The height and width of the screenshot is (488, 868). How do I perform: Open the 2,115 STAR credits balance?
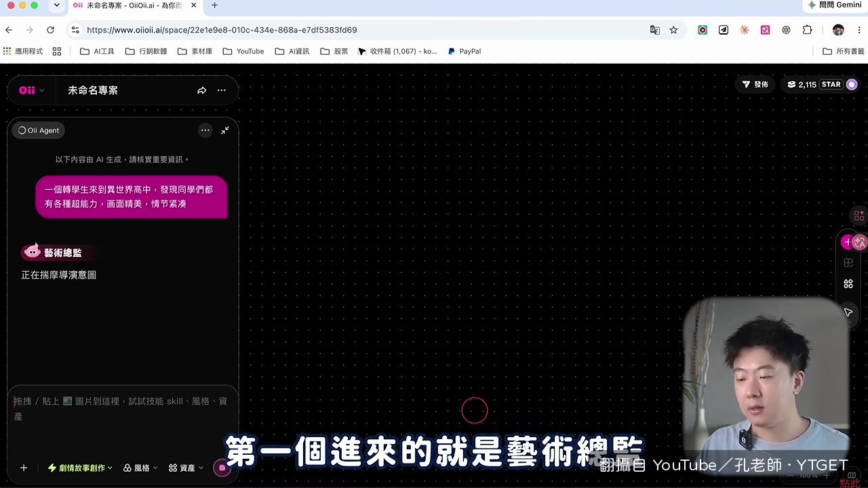coord(814,85)
